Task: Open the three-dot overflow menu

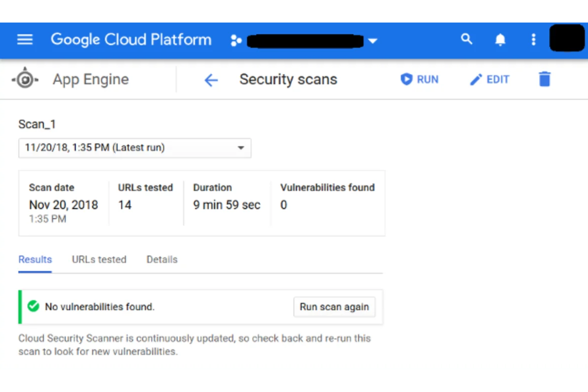Action: (533, 39)
